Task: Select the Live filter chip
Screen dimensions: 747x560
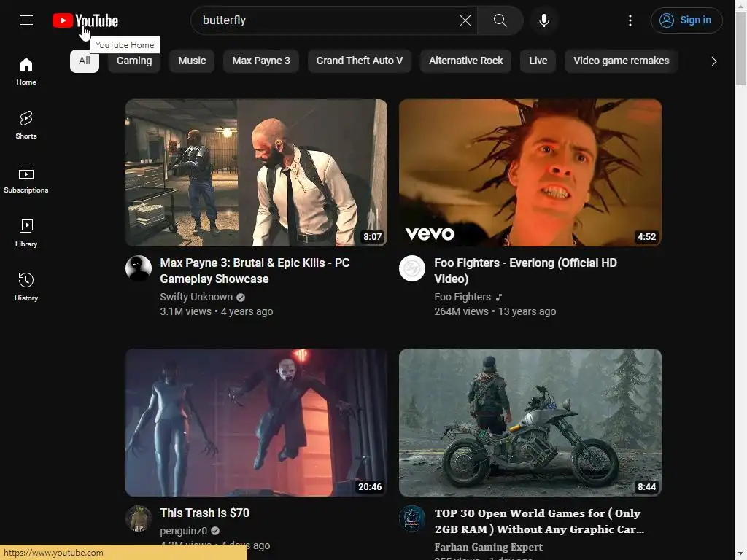Action: [538, 61]
